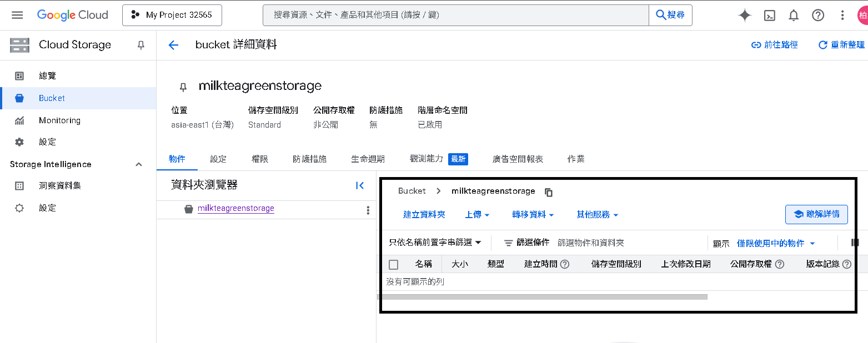The image size is (868, 343).
Task: Pin the milkteagreenstorage bucket title
Action: coord(183,87)
